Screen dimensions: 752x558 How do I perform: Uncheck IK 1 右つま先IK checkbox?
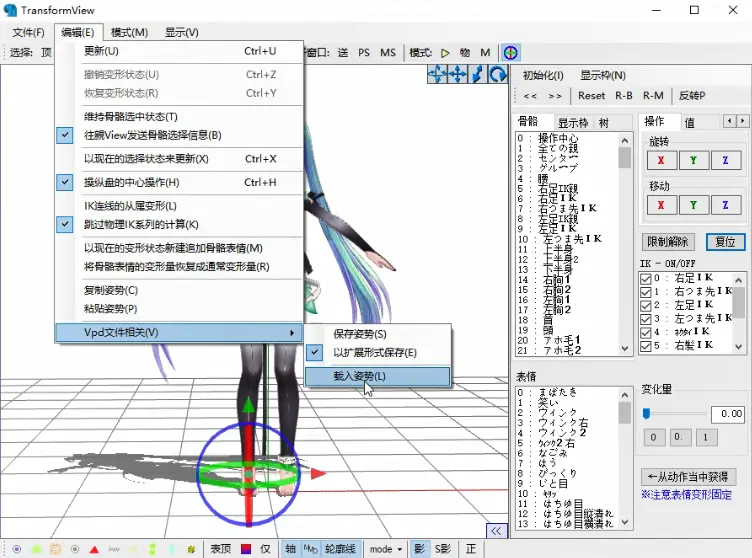pyautogui.click(x=646, y=292)
